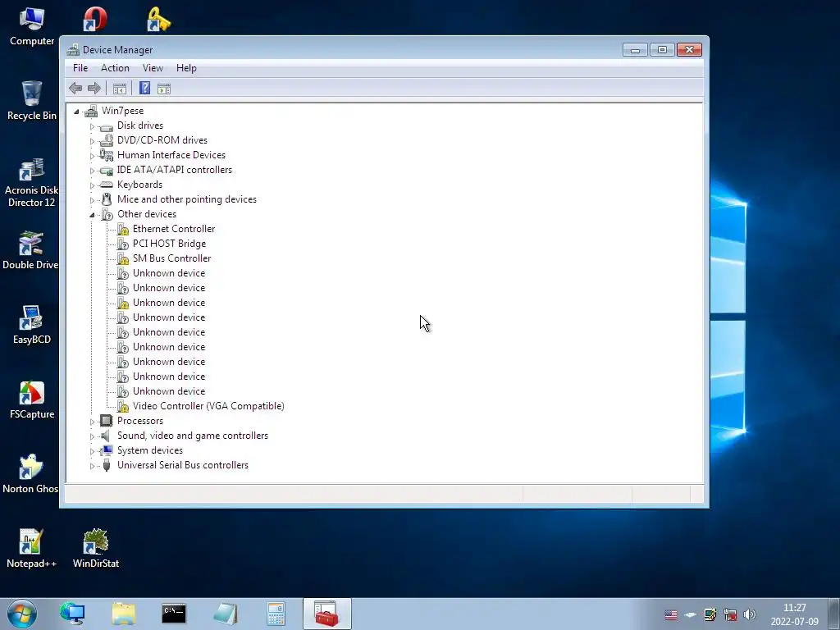Click the Video Controller warning icon
The width and height of the screenshot is (840, 630).
pyautogui.click(x=123, y=407)
